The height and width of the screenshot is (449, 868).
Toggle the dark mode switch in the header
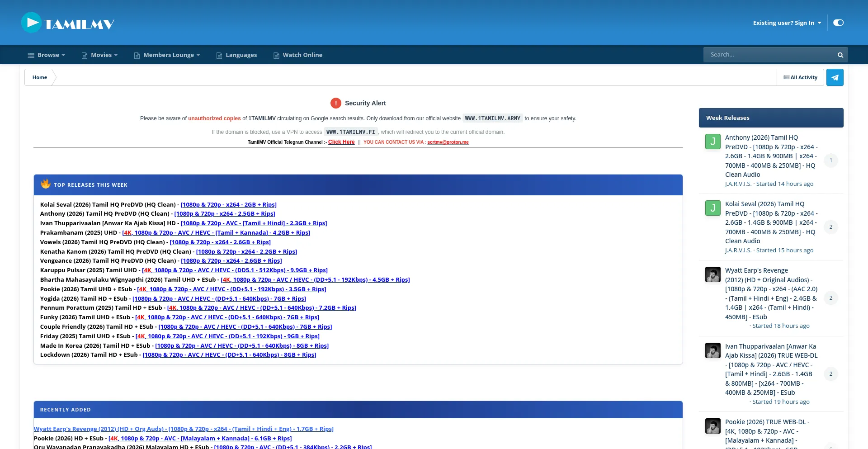click(x=838, y=23)
